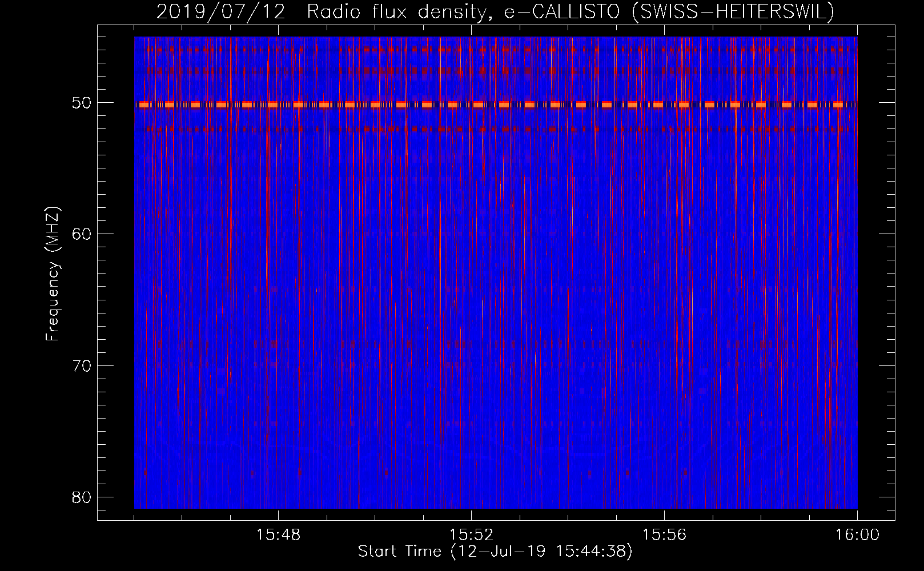Click the 80 frequency tick label

coord(82,497)
